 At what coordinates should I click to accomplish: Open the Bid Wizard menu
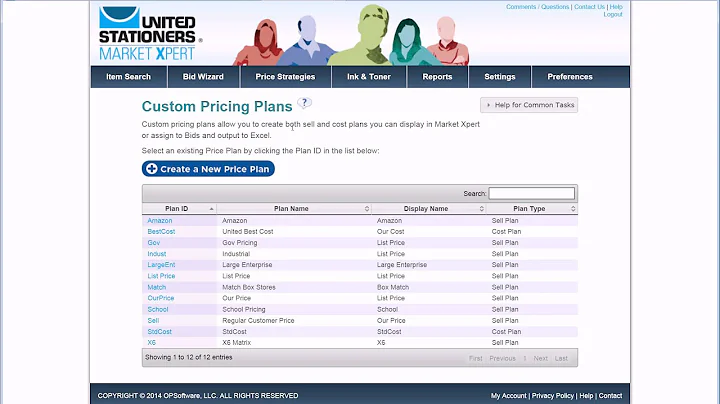pos(203,77)
